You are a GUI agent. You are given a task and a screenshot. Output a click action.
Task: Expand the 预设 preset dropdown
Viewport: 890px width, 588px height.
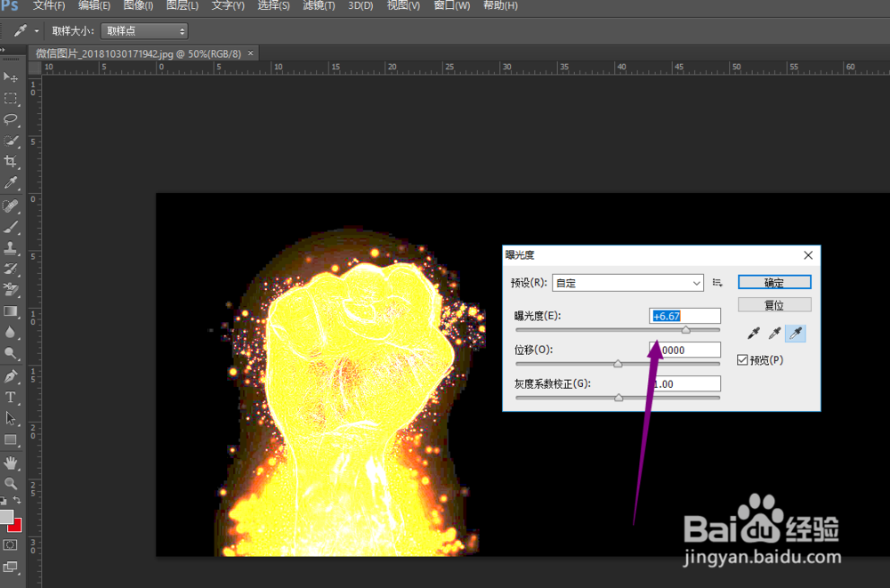[x=627, y=283]
